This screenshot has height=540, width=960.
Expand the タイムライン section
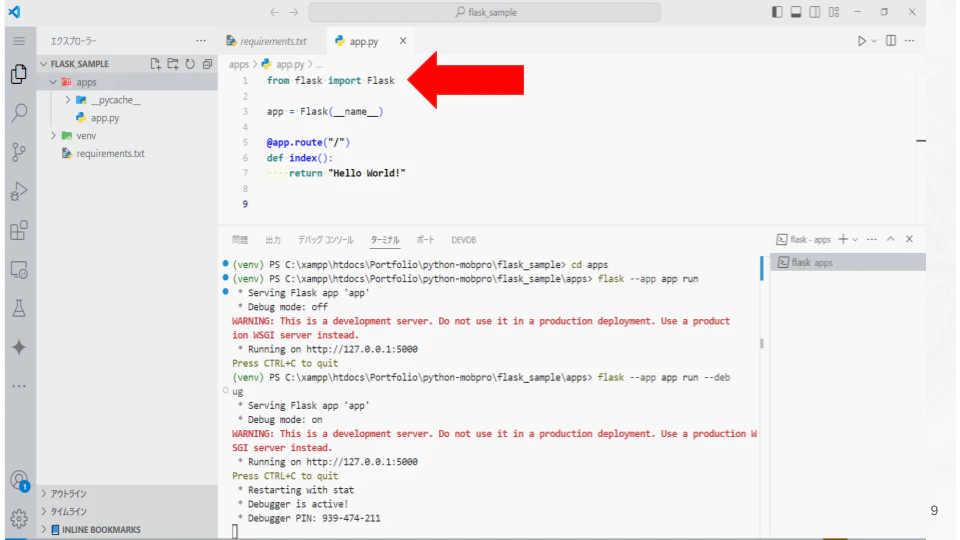pyautogui.click(x=43, y=511)
